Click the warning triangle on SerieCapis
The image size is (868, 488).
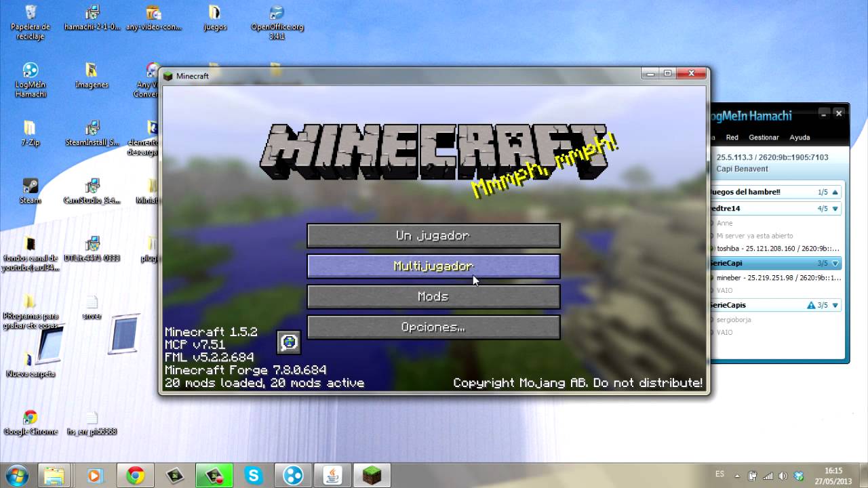pos(811,305)
